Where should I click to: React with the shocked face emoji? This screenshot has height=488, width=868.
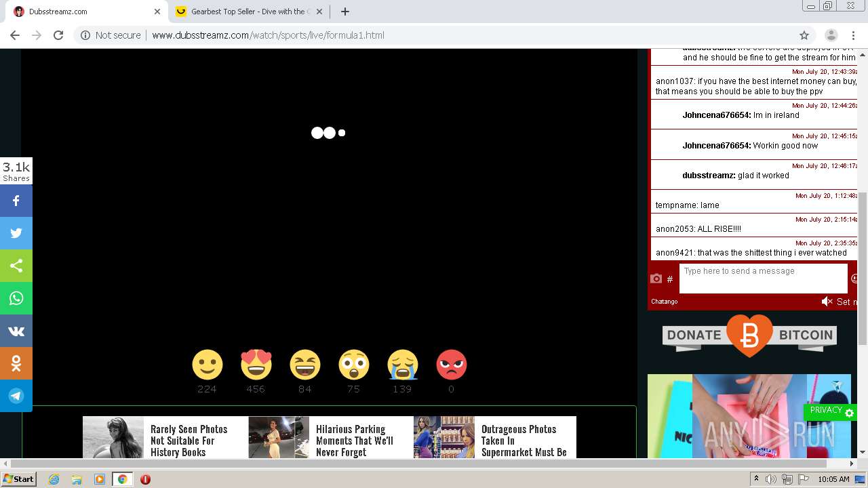354,365
